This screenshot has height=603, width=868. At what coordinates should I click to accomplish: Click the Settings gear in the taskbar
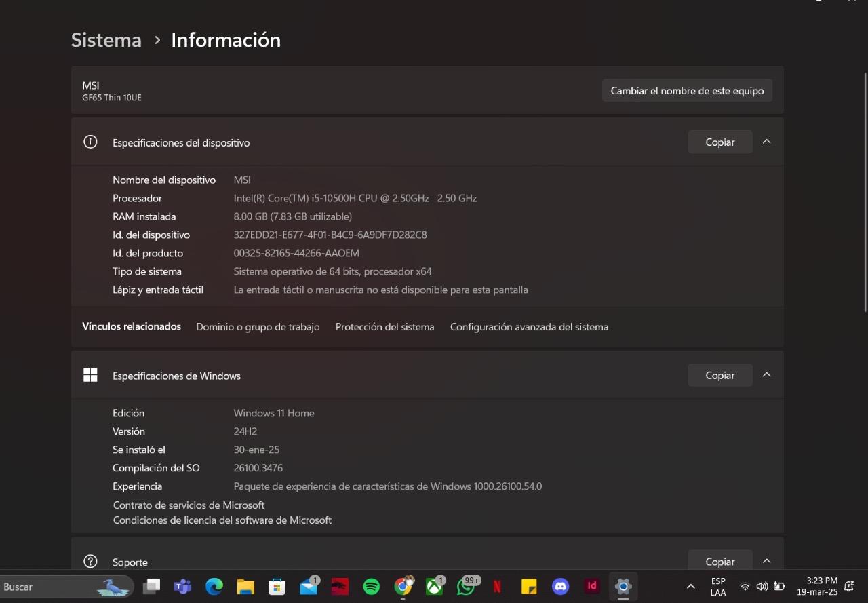623,587
